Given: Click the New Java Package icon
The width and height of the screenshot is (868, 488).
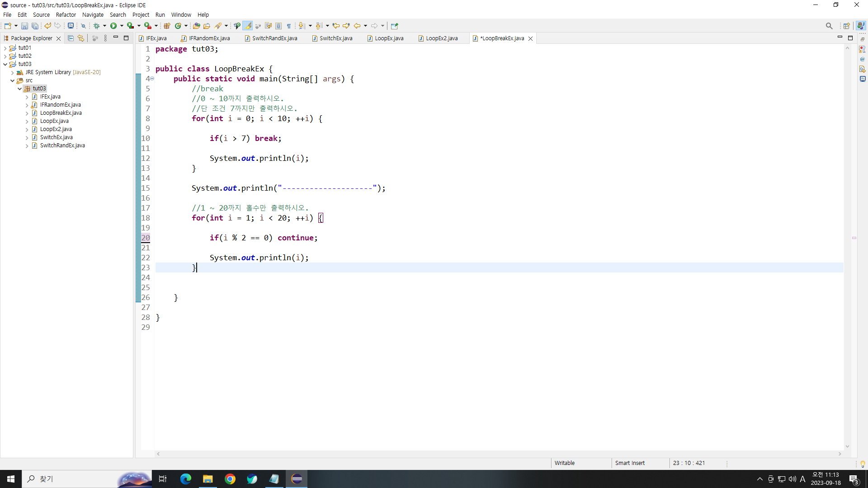Looking at the screenshot, I should pyautogui.click(x=167, y=26).
